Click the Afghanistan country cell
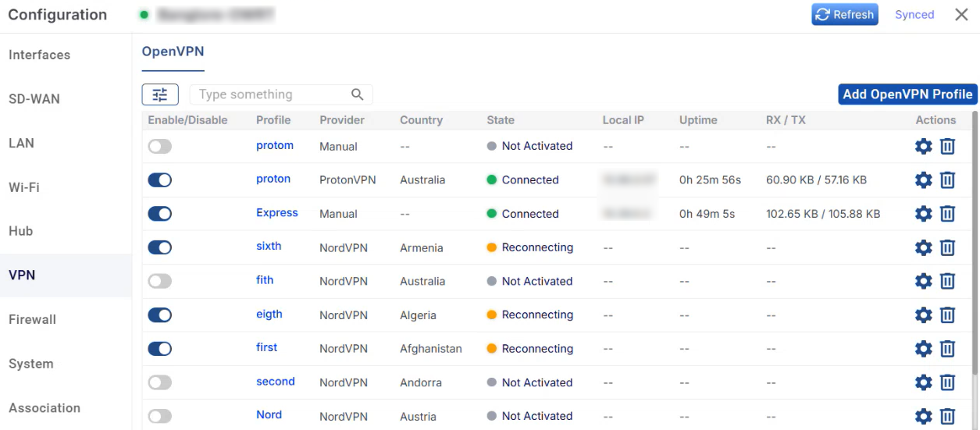The height and width of the screenshot is (430, 980). tap(431, 349)
